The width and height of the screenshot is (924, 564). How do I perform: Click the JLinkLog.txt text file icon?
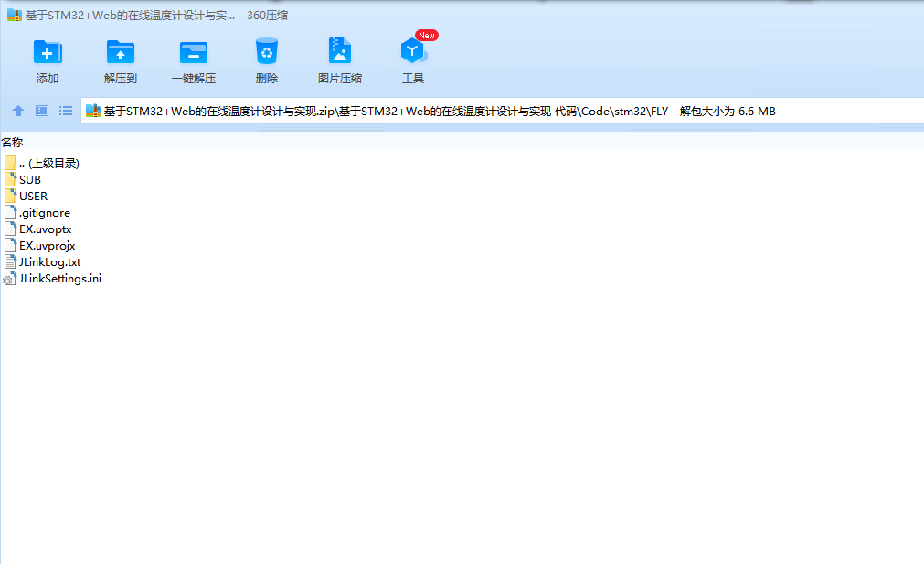pos(10,261)
